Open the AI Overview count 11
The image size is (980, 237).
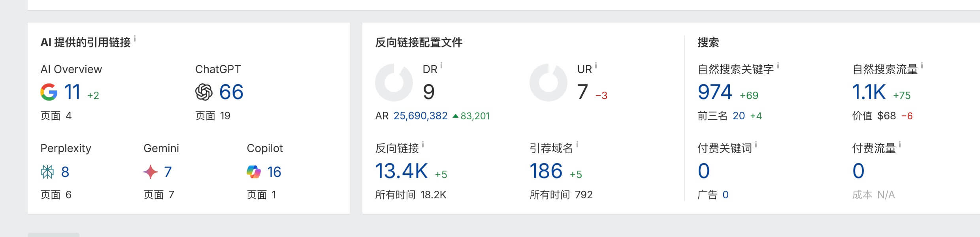tap(72, 92)
